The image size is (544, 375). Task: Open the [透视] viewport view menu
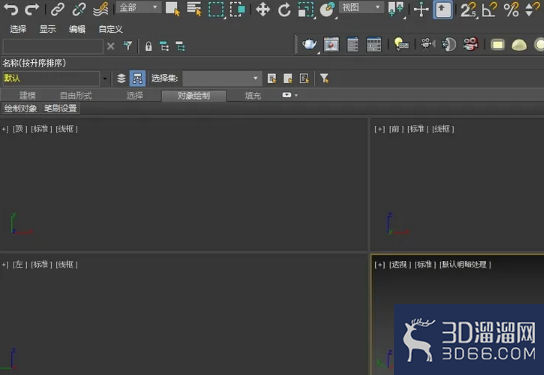pos(400,265)
